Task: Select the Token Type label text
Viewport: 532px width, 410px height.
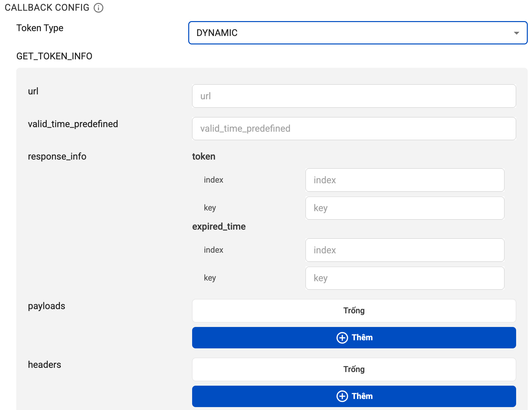Action: point(40,28)
